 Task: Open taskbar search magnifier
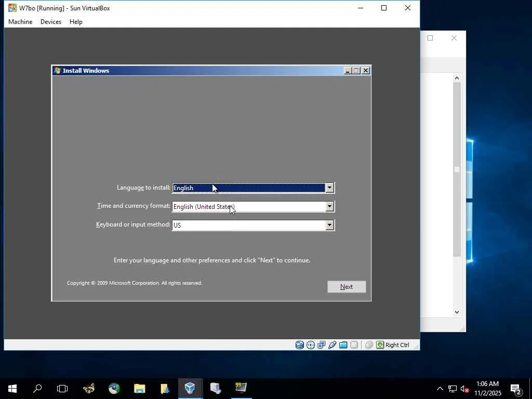(37, 389)
